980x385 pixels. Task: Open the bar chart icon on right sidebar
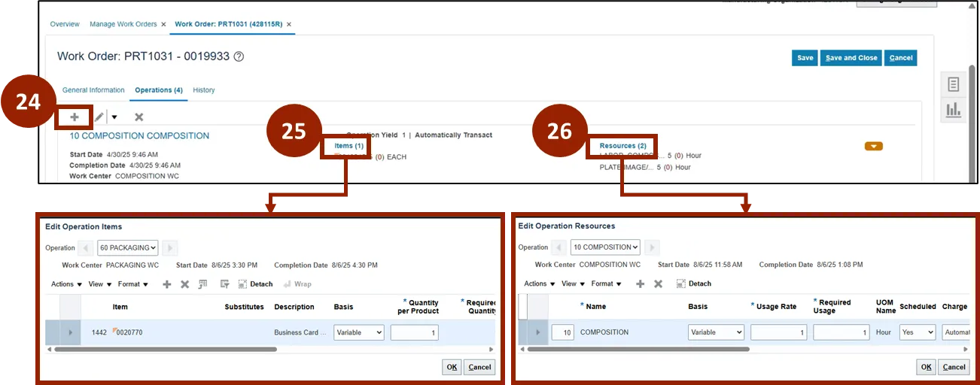(953, 111)
